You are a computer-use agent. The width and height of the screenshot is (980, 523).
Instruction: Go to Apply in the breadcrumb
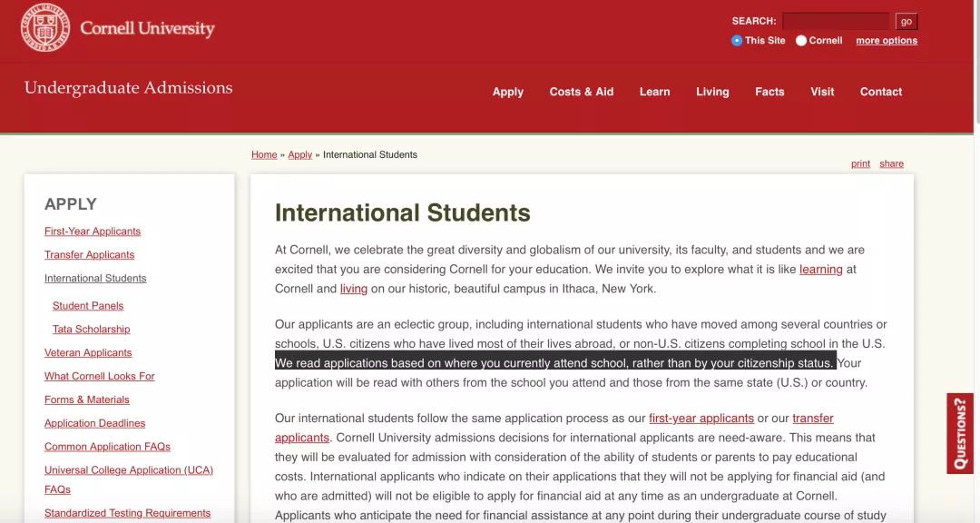pyautogui.click(x=299, y=154)
